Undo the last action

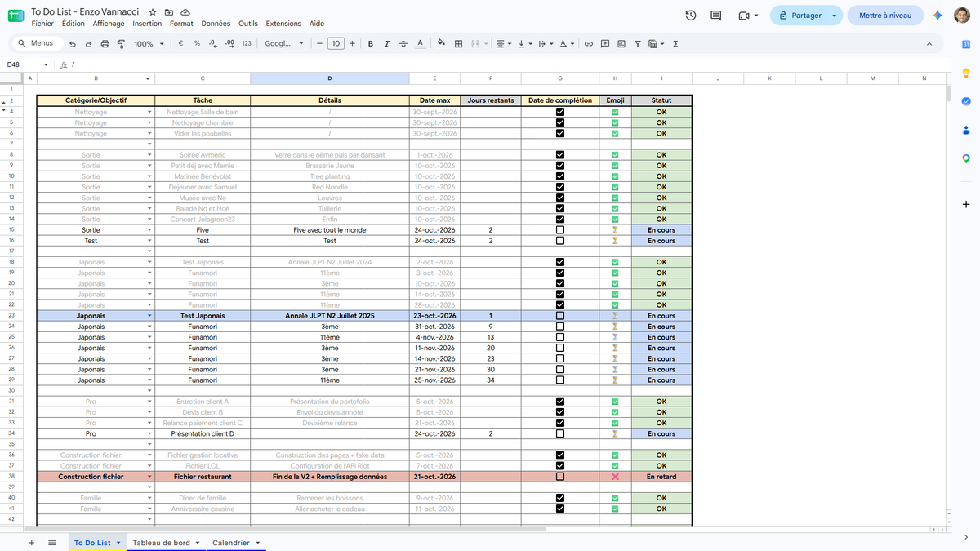click(73, 43)
